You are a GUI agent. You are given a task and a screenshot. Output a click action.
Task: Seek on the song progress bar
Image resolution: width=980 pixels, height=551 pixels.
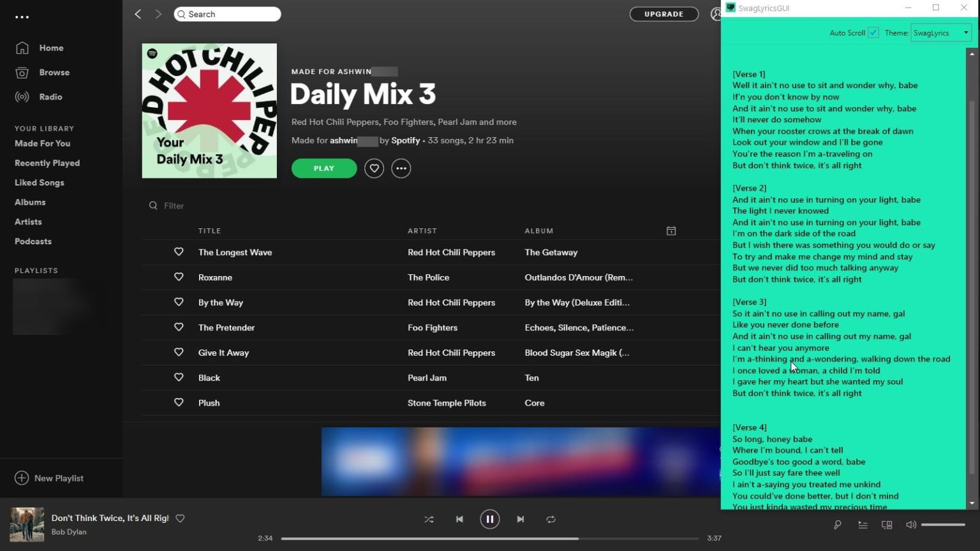(x=489, y=538)
